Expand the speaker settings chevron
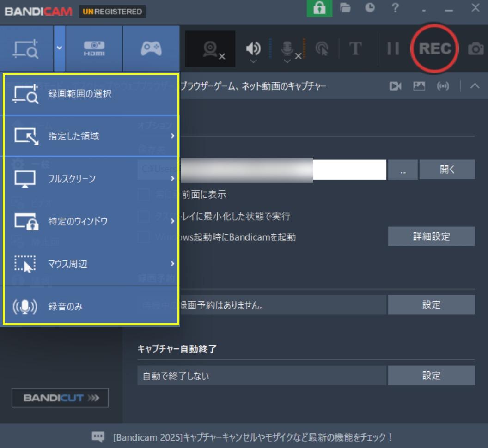The width and height of the screenshot is (488, 448). 253,61
